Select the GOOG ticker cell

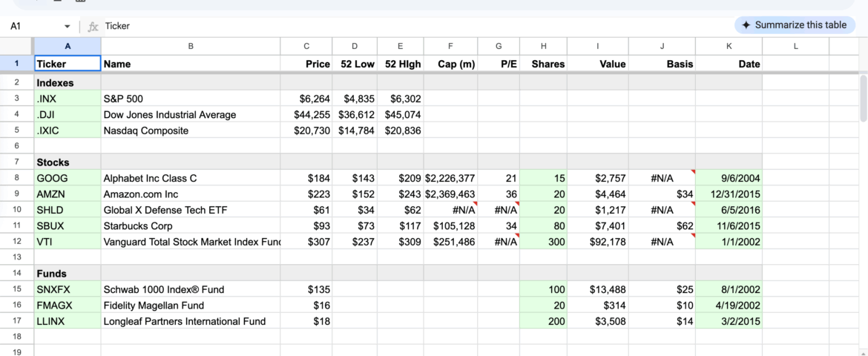pyautogui.click(x=68, y=178)
